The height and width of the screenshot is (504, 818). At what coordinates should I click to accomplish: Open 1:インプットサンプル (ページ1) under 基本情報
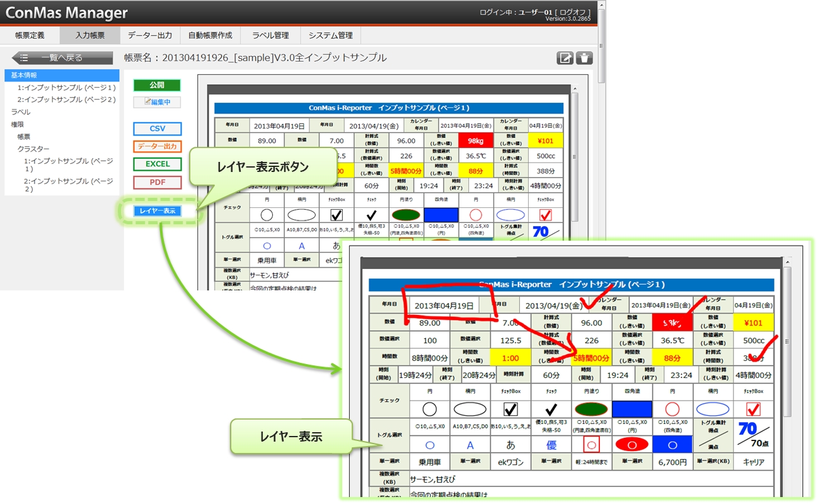pos(67,88)
